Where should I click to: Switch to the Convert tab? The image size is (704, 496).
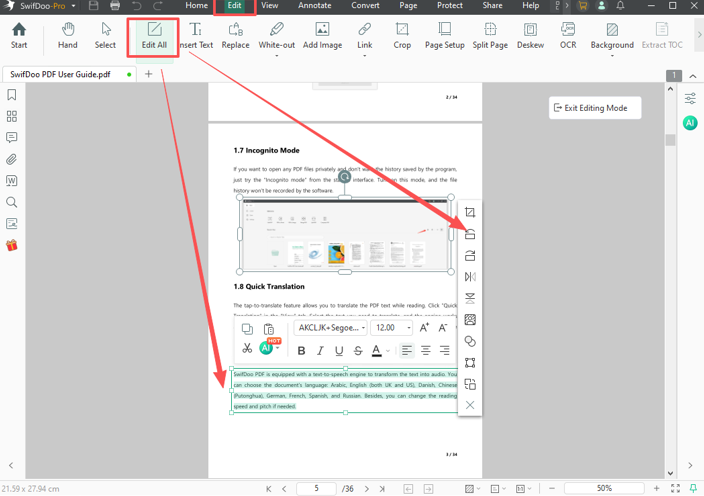pyautogui.click(x=365, y=6)
